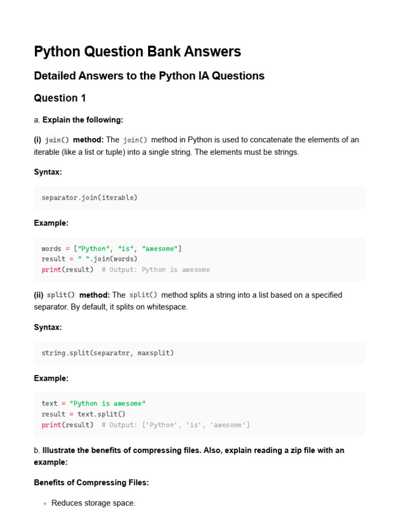Image resolution: width=399 pixels, height=532 pixels.
Task: Click the 'Example:' label above the words list code
Action: click(x=51, y=223)
